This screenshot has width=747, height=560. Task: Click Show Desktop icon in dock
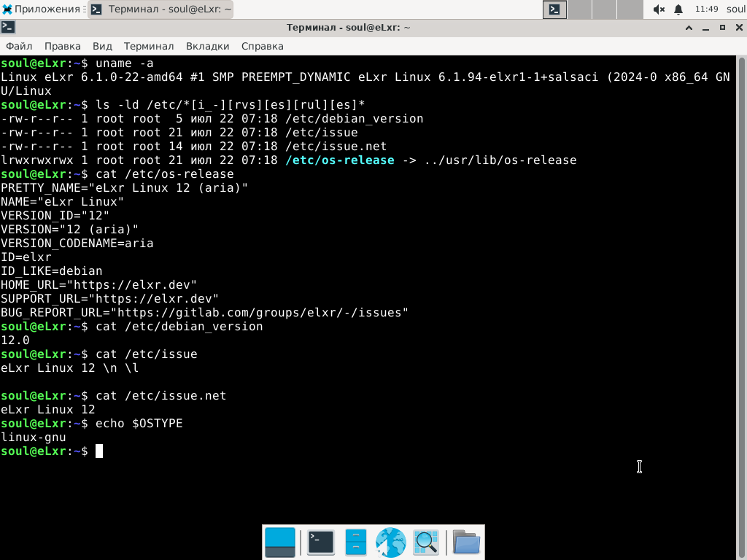(x=279, y=542)
